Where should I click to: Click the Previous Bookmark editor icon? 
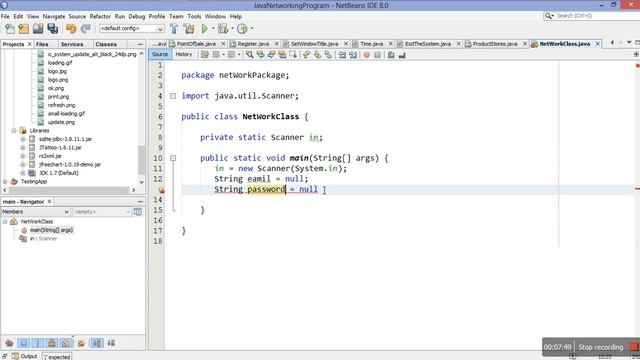[307, 55]
